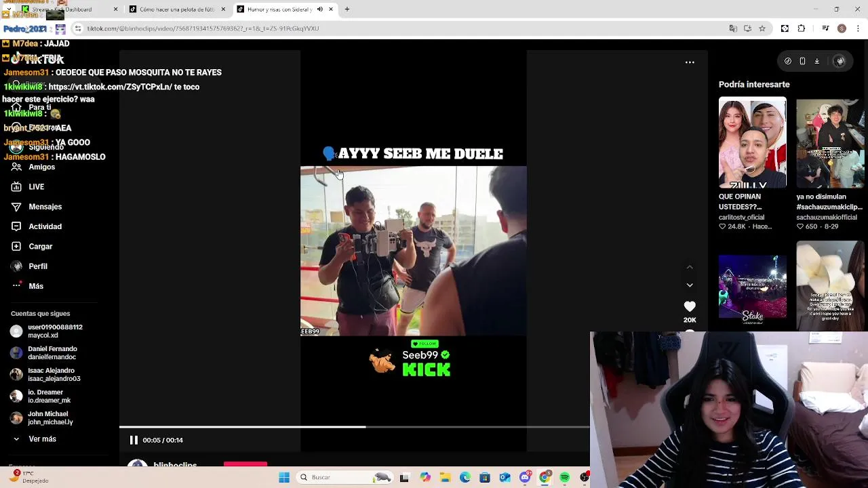Click the Cargar plus icon
868x488 pixels.
coord(16,247)
